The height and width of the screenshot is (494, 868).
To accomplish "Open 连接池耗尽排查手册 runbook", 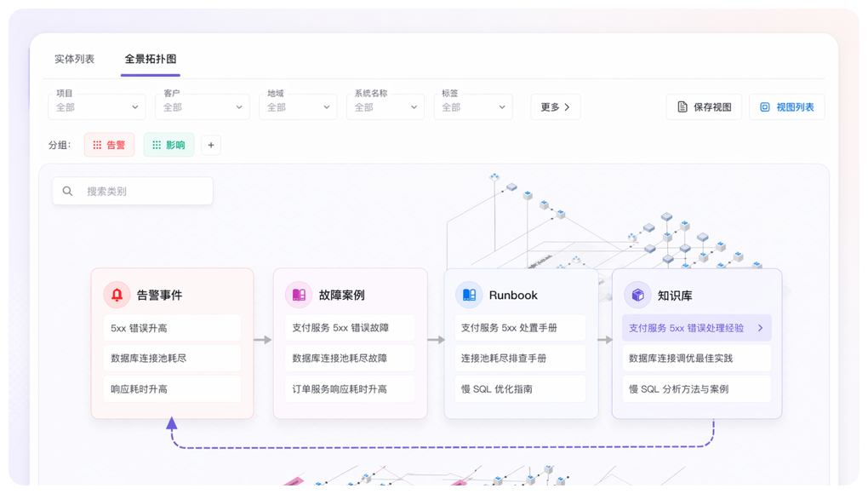I will tap(520, 359).
